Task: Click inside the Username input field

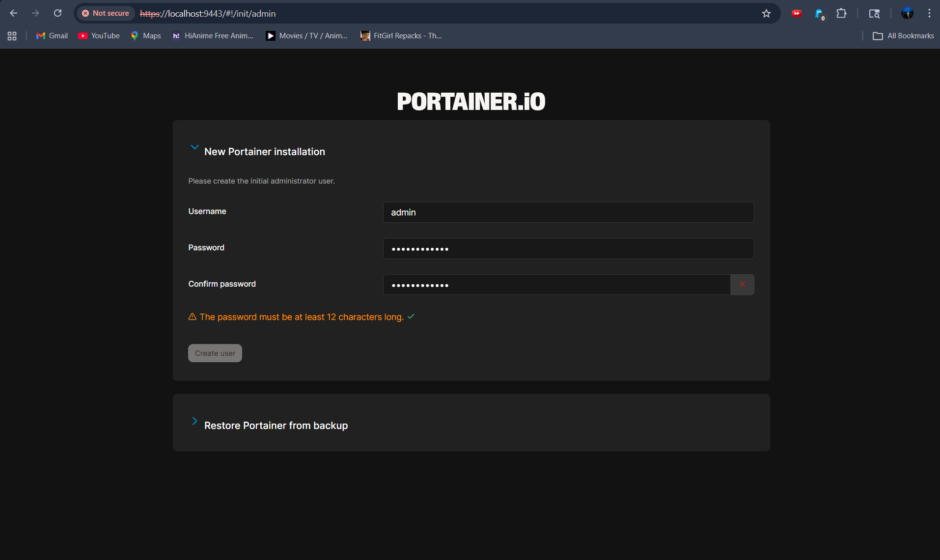Action: pyautogui.click(x=568, y=212)
